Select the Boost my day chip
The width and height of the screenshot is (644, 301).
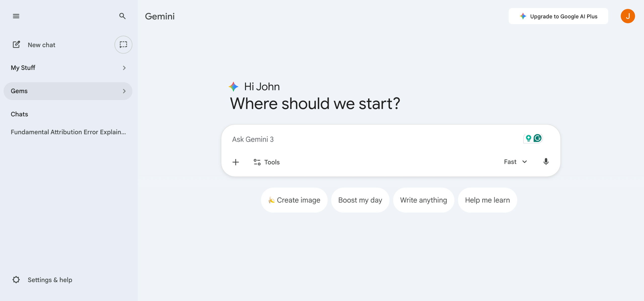[x=360, y=200]
